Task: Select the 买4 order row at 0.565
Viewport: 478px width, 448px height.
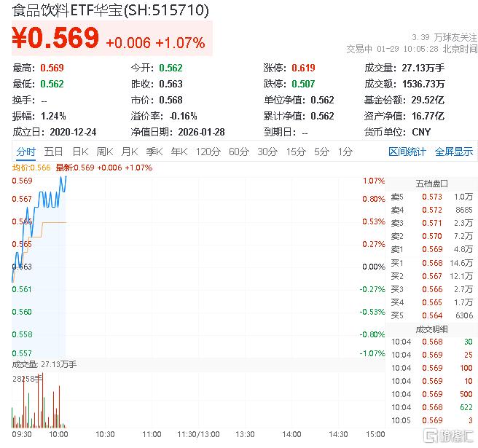Action: tap(431, 302)
